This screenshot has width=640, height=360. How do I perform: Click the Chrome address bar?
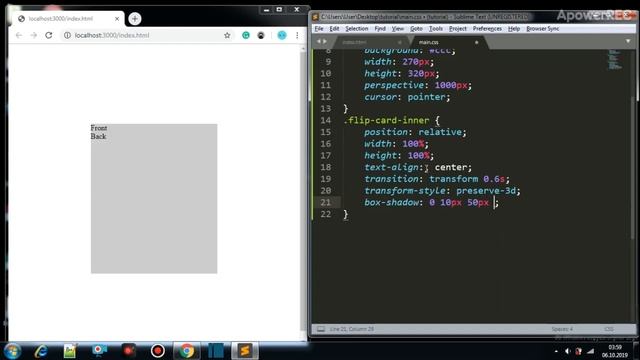(x=147, y=36)
